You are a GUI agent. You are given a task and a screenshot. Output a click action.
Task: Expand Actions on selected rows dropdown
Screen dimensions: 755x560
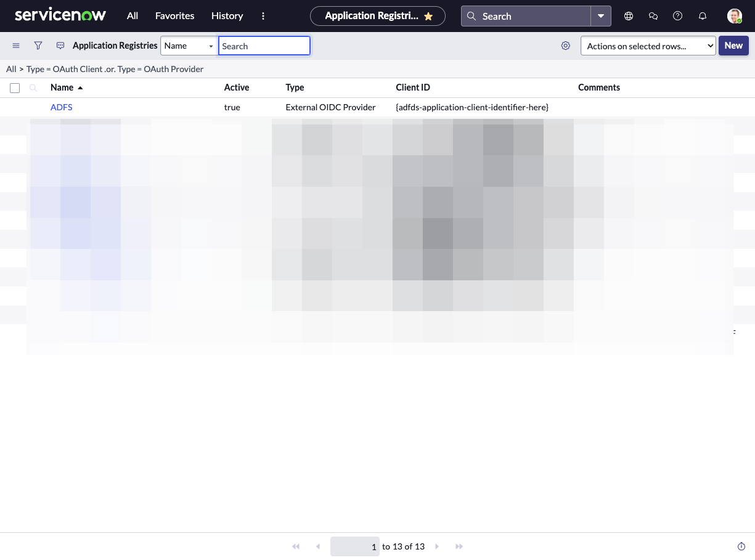[x=648, y=46]
